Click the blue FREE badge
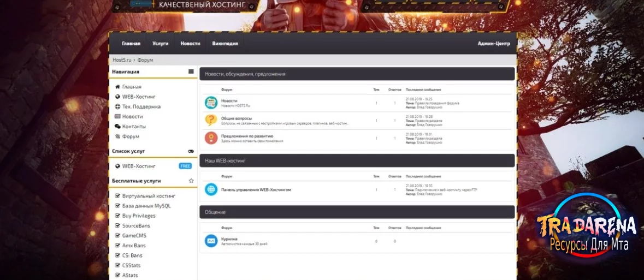The width and height of the screenshot is (644, 280). pos(185,166)
